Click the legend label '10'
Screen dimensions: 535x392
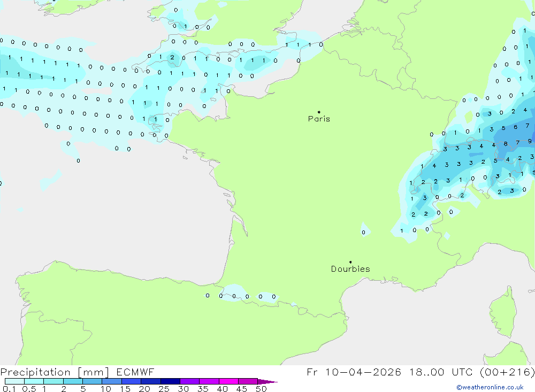click(106, 389)
